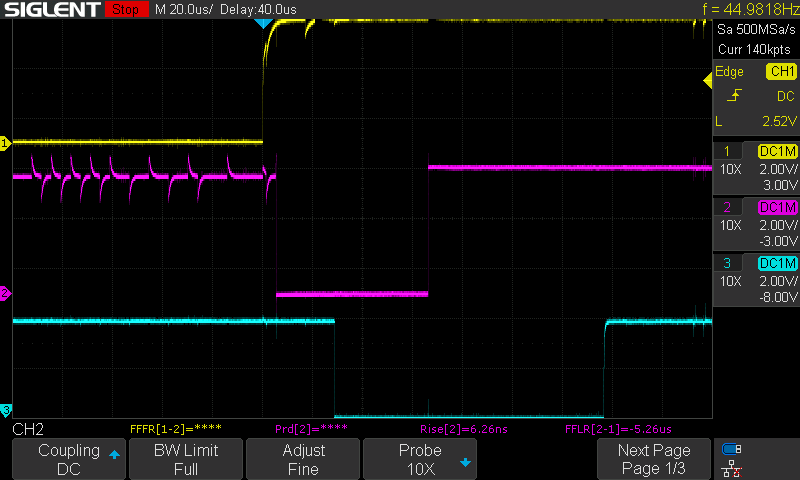Open channel 2 DC1M info box

point(756,224)
